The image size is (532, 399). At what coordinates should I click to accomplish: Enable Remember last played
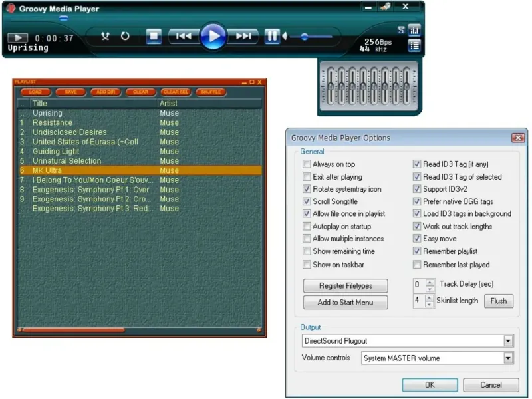417,265
